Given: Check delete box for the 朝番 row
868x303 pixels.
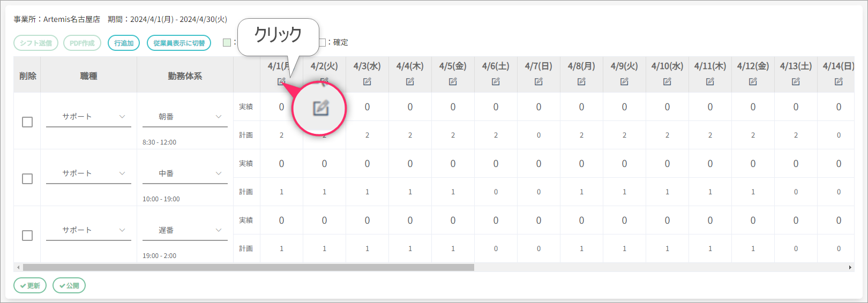Looking at the screenshot, I should (27, 122).
